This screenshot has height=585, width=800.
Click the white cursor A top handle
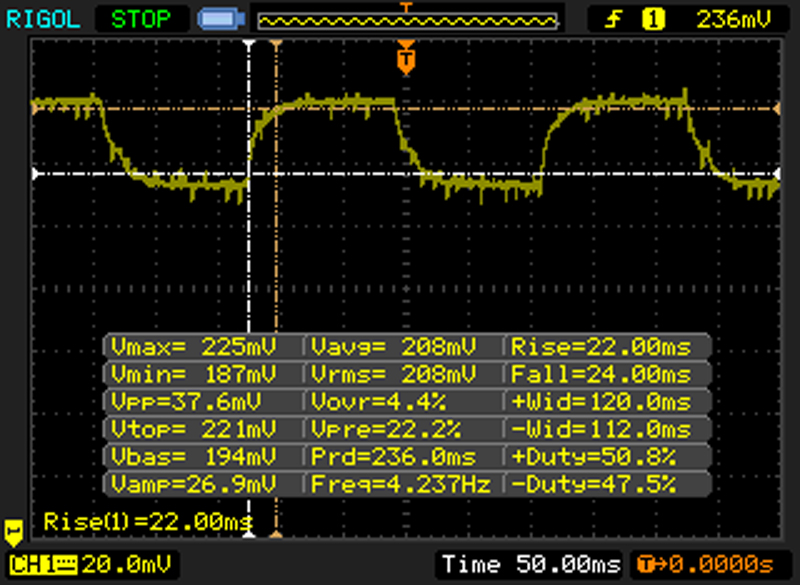tap(248, 45)
